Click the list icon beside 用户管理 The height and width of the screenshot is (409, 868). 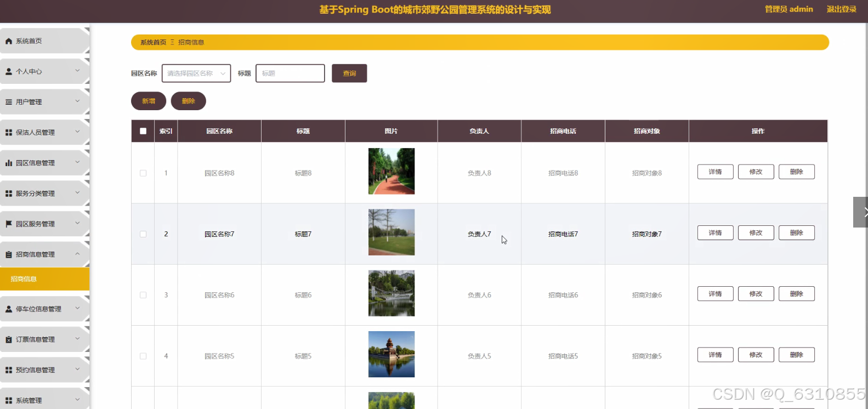pyautogui.click(x=9, y=102)
